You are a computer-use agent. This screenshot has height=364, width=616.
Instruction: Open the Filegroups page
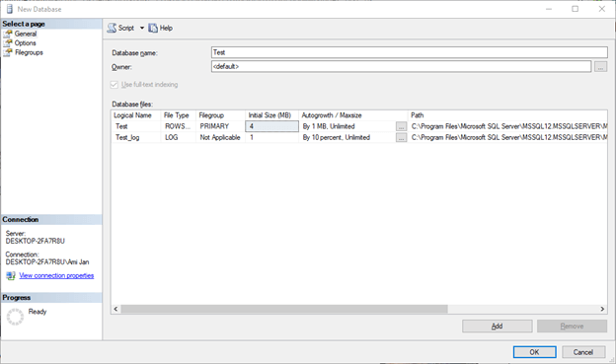29,52
